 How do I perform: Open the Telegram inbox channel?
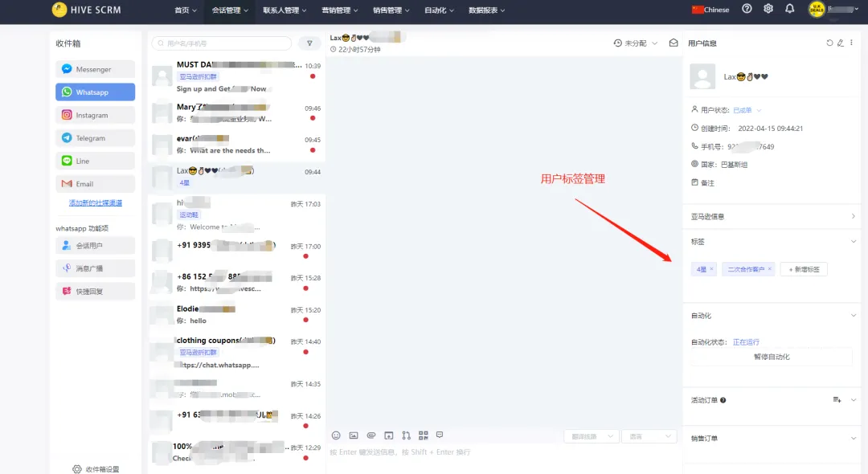point(95,137)
